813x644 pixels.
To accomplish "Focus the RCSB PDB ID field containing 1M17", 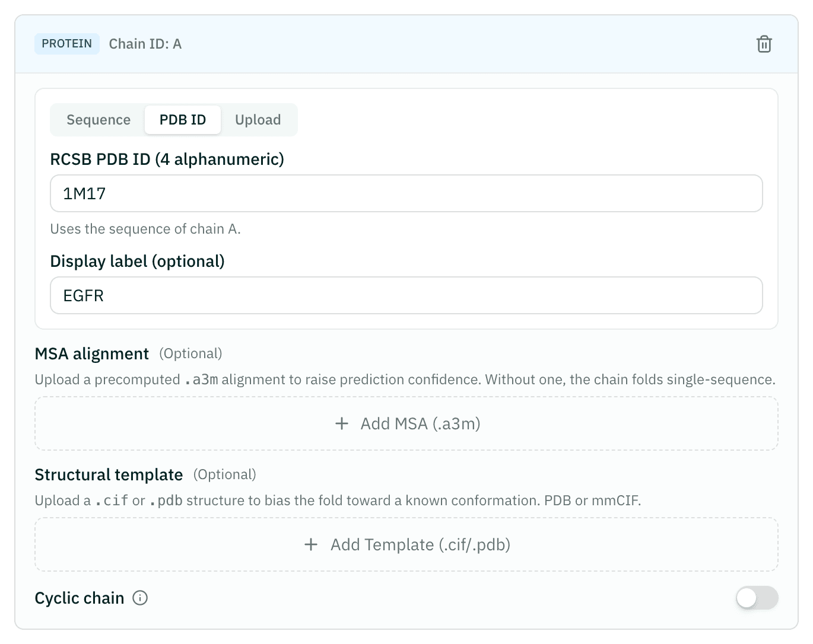I will tap(406, 193).
